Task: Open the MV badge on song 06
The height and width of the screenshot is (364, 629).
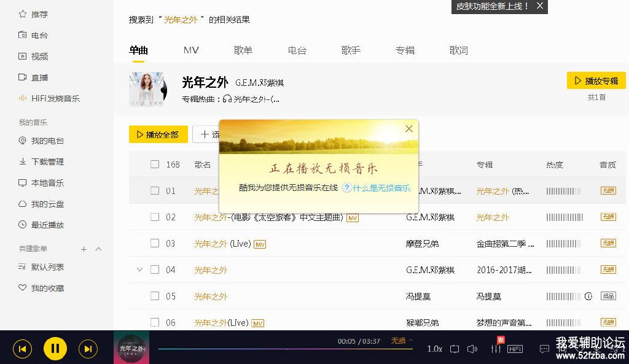Action: (257, 323)
